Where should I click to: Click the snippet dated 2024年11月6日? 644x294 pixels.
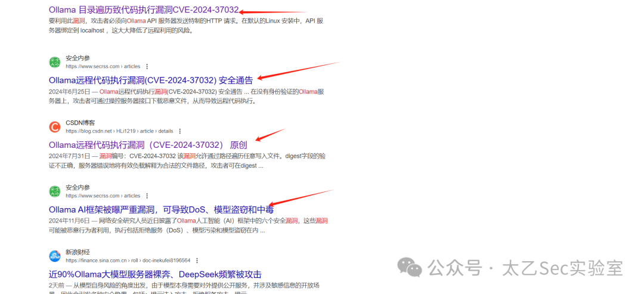(x=188, y=225)
